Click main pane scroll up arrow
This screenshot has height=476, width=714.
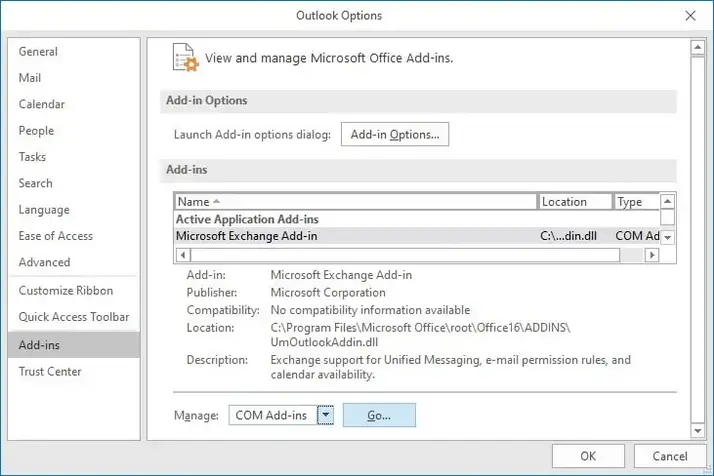click(x=698, y=46)
